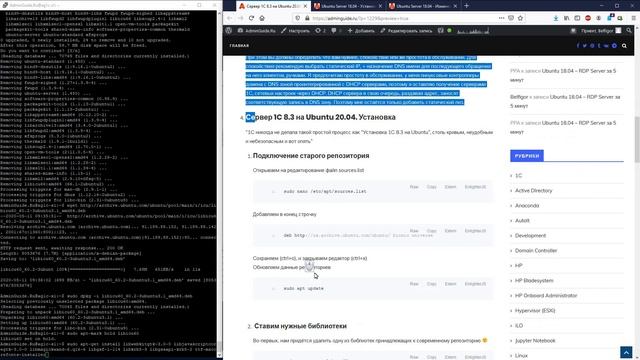
Task: Open 'Настроить' customize in the admin bar
Action: (x=295, y=31)
